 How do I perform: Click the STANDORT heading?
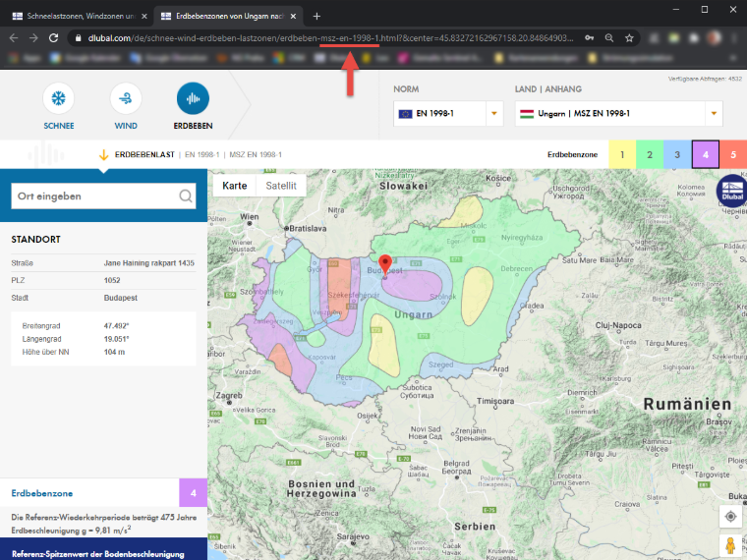[35, 240]
